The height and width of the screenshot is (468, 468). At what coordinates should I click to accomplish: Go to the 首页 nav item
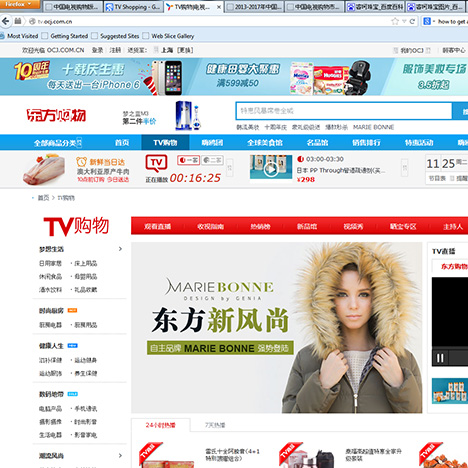[x=122, y=143]
